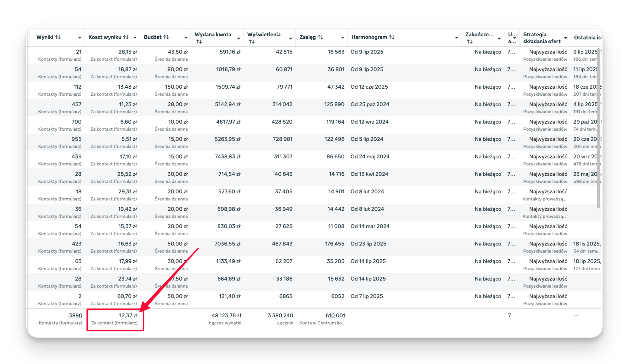Viewport: 629px width, 364px height.
Task: Click the underlined total reach 610 001
Action: coord(335,315)
